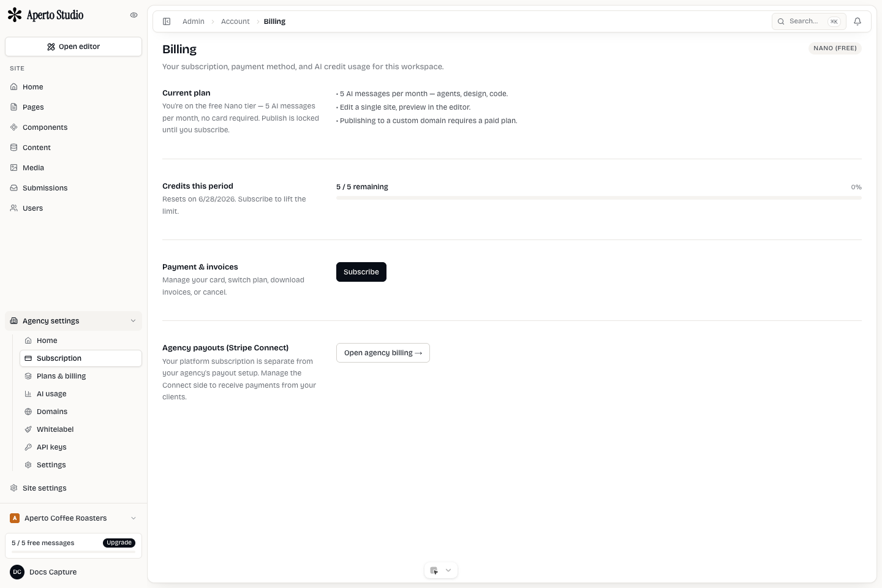Expand Aperto Coffee Roasters workspace switcher
882x588 pixels.
tap(73, 518)
